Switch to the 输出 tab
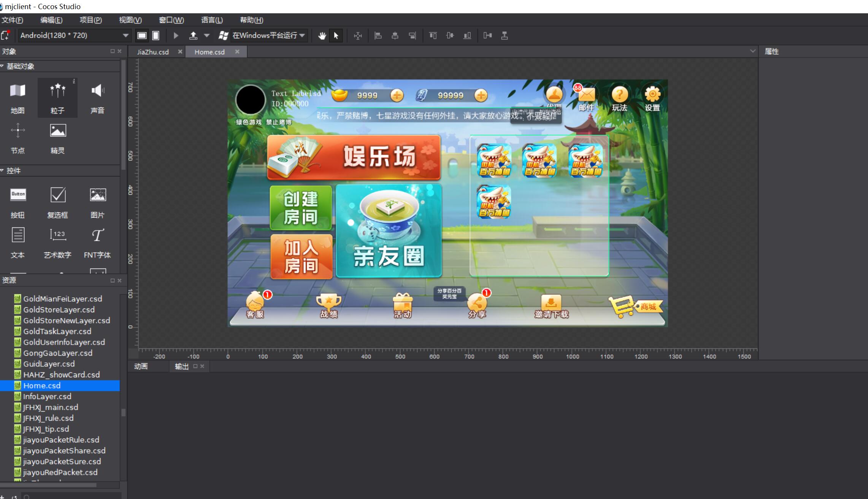This screenshot has height=499, width=868. click(181, 366)
